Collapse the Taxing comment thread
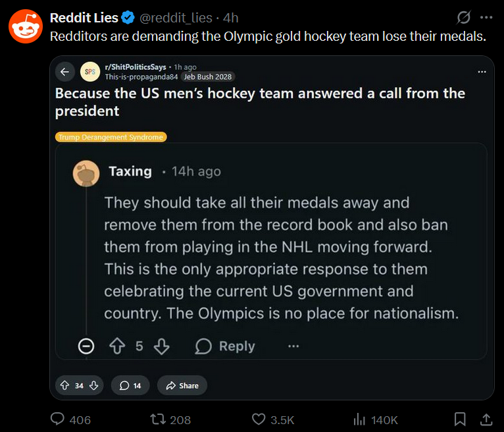Image resolution: width=504 pixels, height=432 pixels. point(86,346)
